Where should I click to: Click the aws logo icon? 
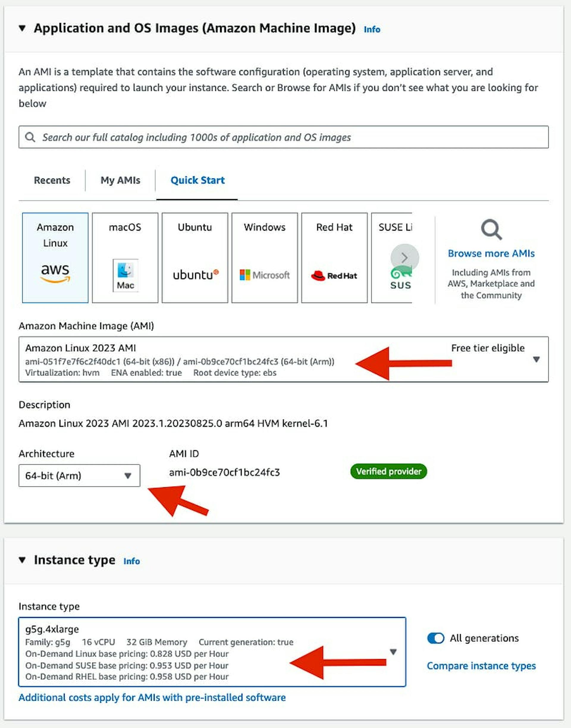tap(55, 273)
